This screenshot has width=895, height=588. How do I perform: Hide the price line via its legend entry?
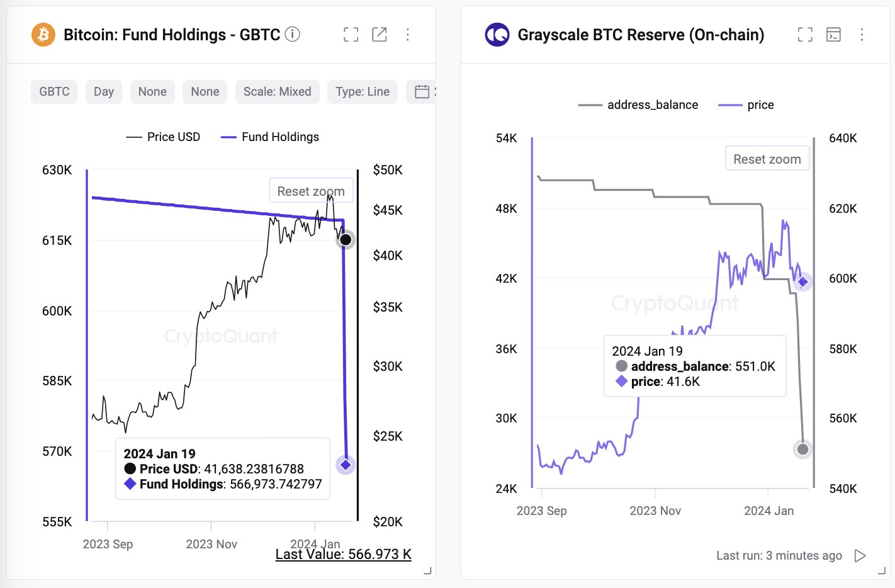(x=747, y=105)
